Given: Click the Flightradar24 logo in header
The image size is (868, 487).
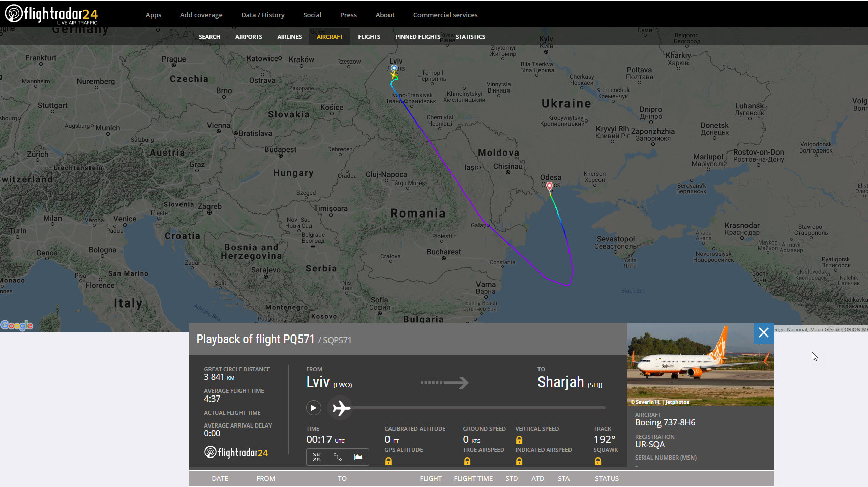Looking at the screenshot, I should point(51,14).
